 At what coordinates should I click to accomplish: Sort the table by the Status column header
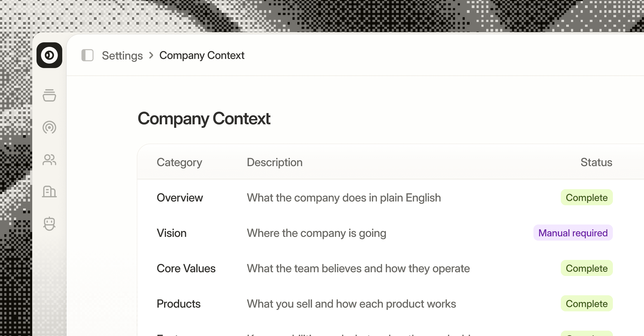596,162
